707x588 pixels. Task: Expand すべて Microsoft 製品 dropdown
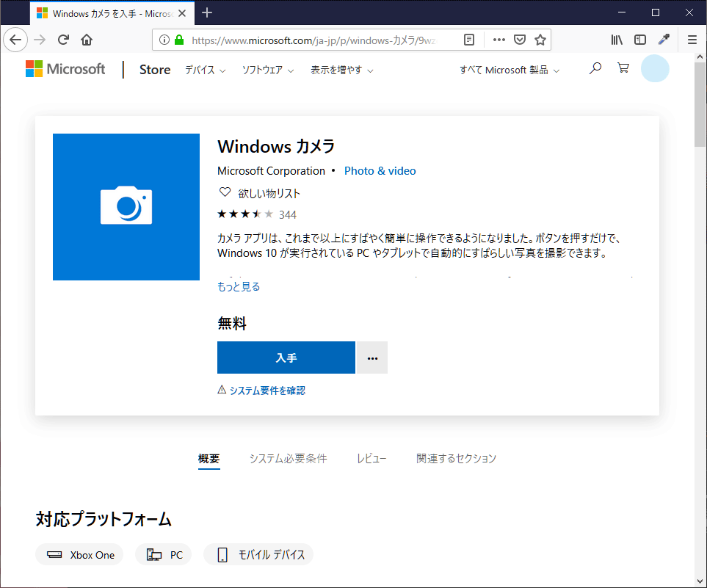pyautogui.click(x=510, y=70)
